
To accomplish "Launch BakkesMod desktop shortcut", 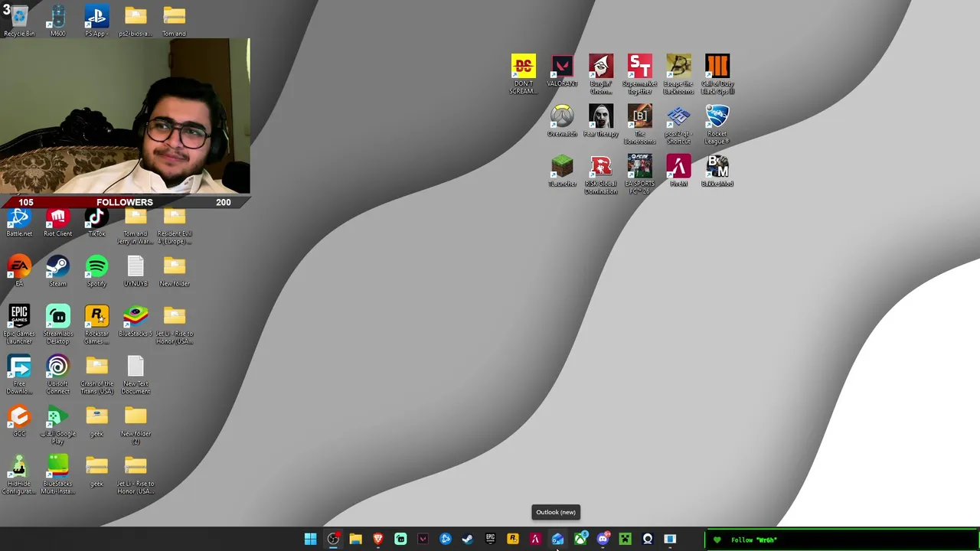I will tap(717, 171).
